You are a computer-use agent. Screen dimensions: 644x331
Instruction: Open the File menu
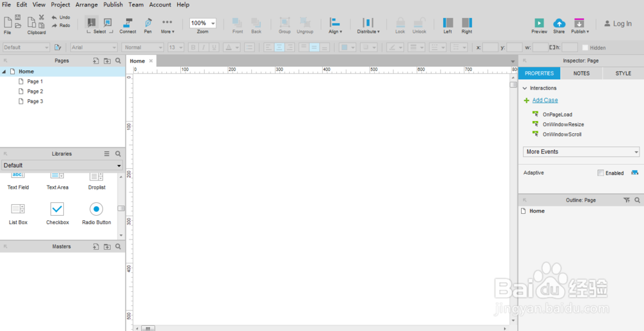[6, 5]
